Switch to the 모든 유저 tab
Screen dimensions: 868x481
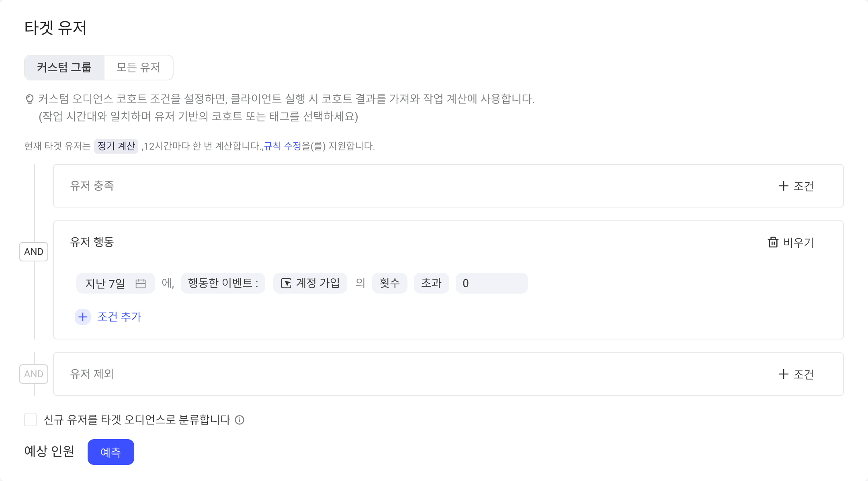[x=139, y=68]
